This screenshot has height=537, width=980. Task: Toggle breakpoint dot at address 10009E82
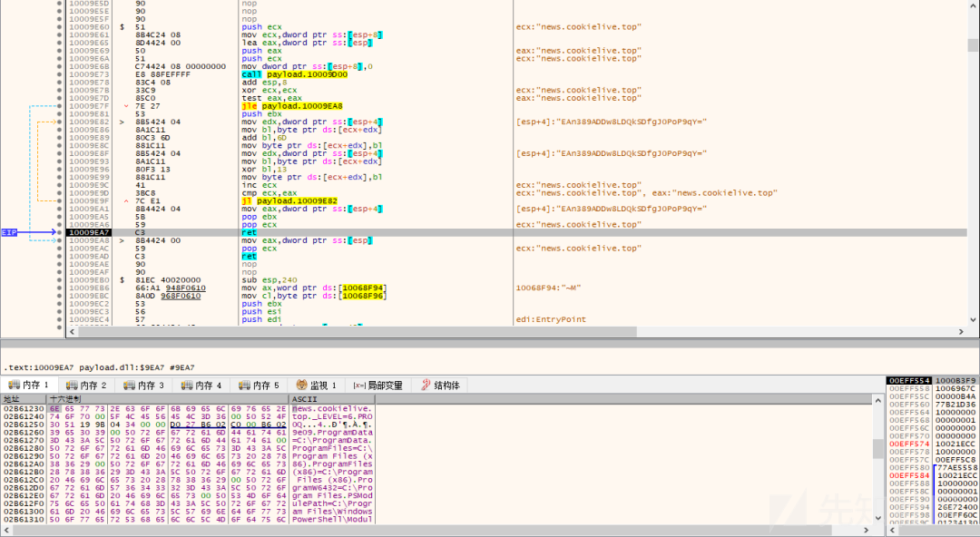tap(59, 122)
